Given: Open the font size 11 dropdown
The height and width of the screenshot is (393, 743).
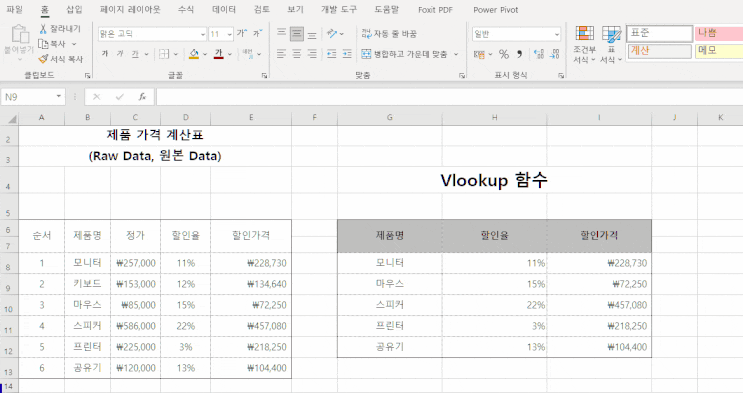Looking at the screenshot, I should click(x=229, y=34).
